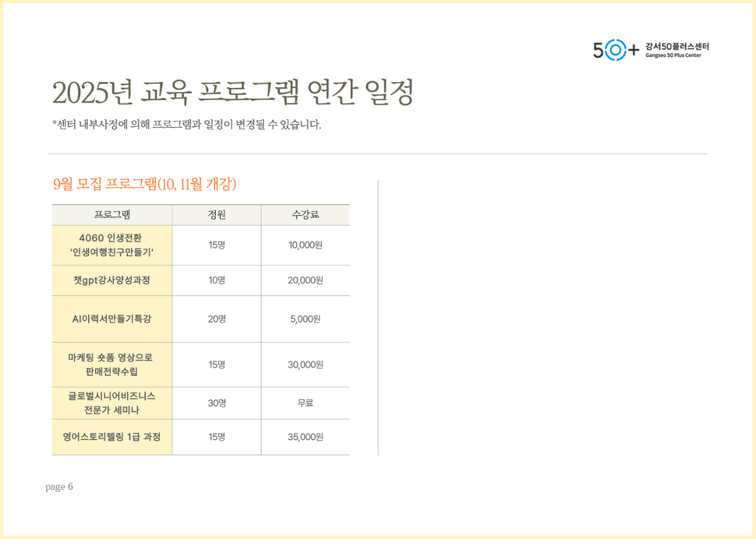Viewport: 756px width, 539px height.
Task: Click the '20,000원' fee cell
Action: point(305,280)
